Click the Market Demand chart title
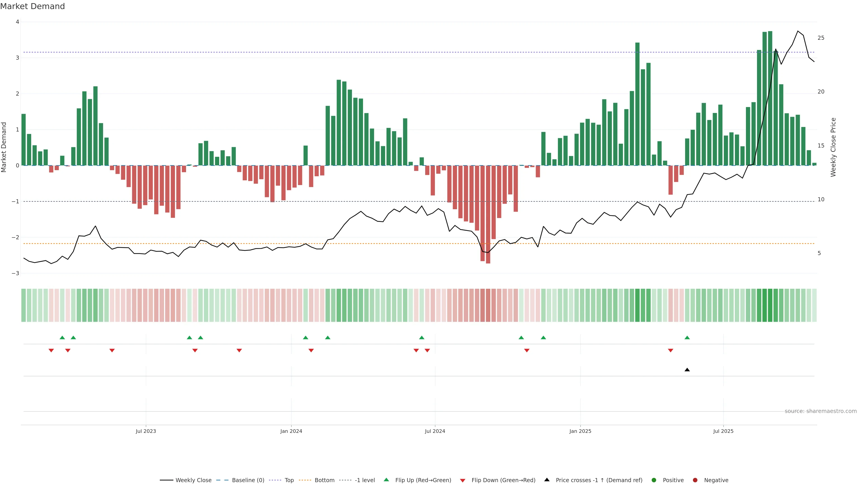This screenshot has height=488, width=868. (x=32, y=6)
